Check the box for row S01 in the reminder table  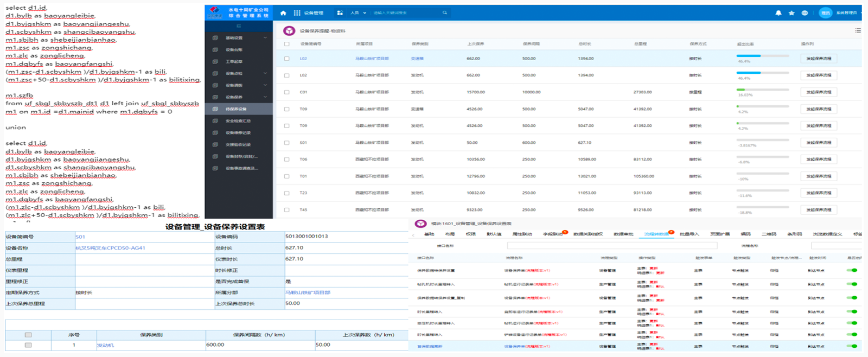tap(286, 143)
